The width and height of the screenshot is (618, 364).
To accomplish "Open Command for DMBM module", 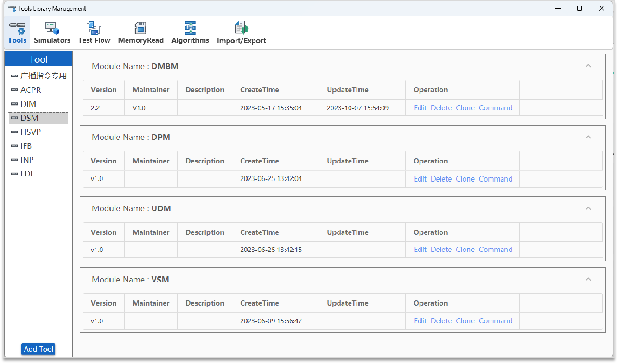I will point(496,107).
